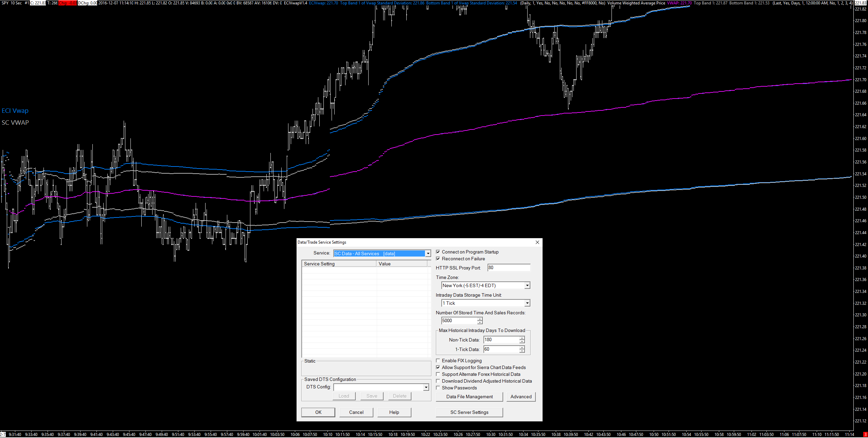Decrease 1-Tick Data days with down arrow
Viewport: 868px width, 438px height.
[x=522, y=351]
